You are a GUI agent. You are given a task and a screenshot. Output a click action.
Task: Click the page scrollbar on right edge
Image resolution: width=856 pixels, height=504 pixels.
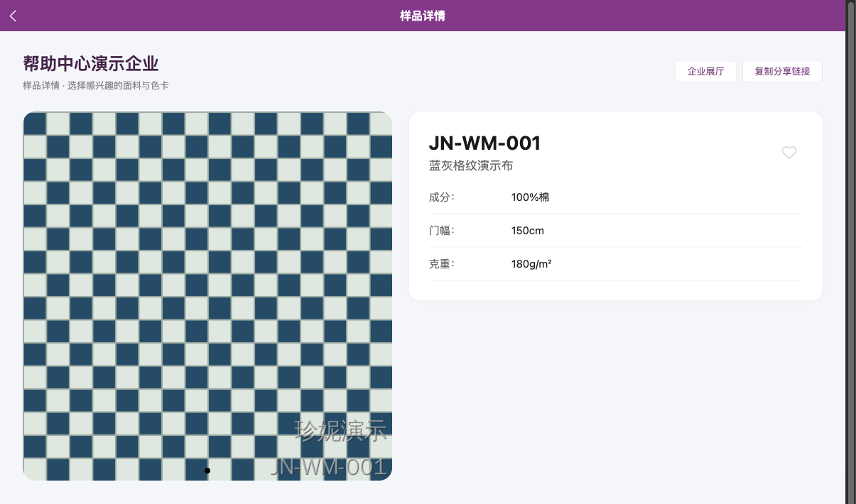(x=850, y=252)
